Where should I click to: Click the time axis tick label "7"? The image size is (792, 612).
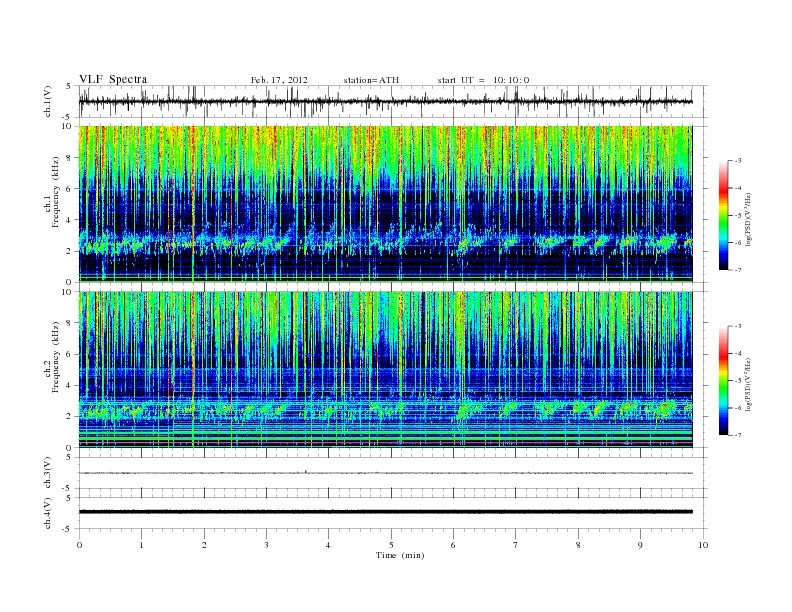(516, 545)
